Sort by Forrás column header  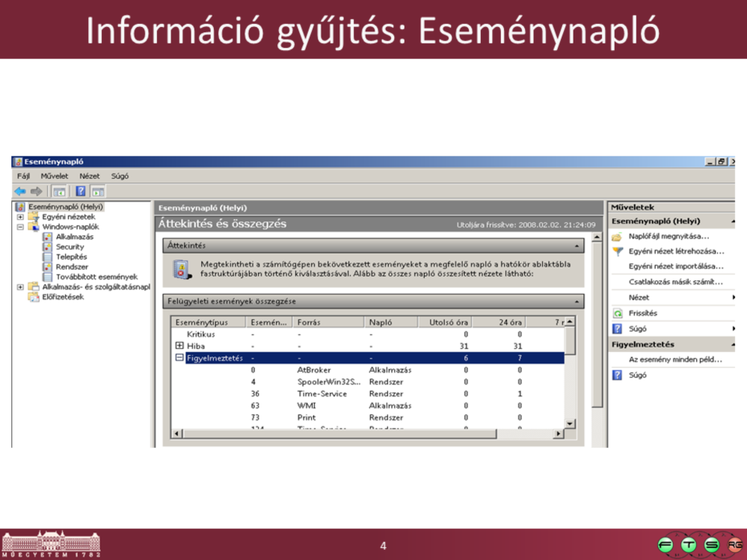pos(328,322)
